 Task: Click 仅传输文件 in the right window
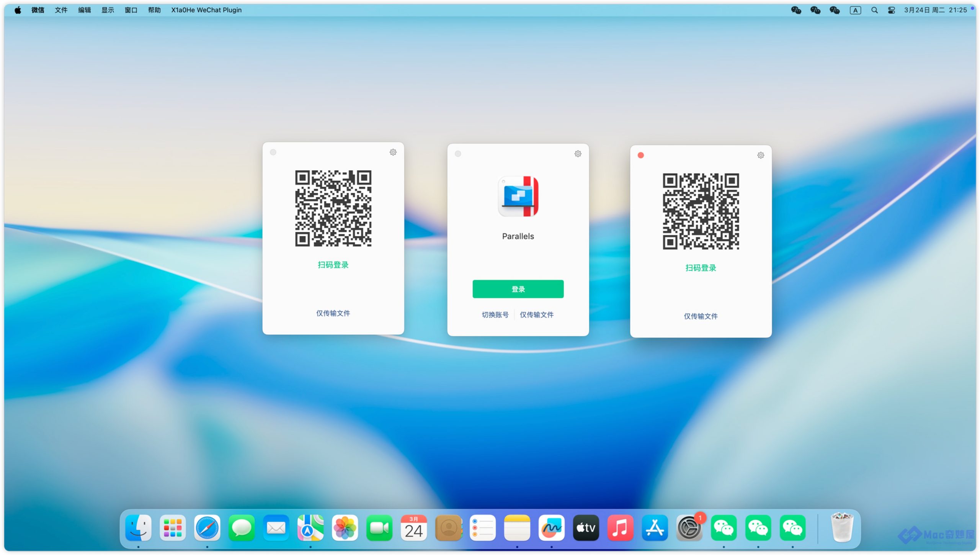[700, 316]
